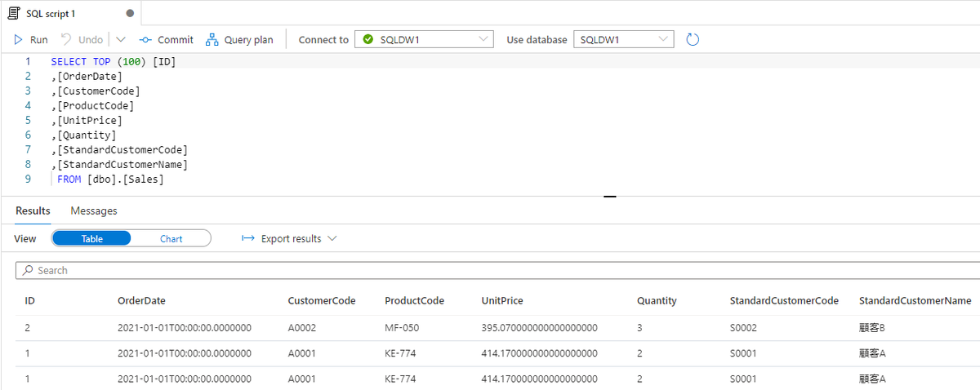980x390 pixels.
Task: Click the Commit icon
Action: pyautogui.click(x=145, y=40)
